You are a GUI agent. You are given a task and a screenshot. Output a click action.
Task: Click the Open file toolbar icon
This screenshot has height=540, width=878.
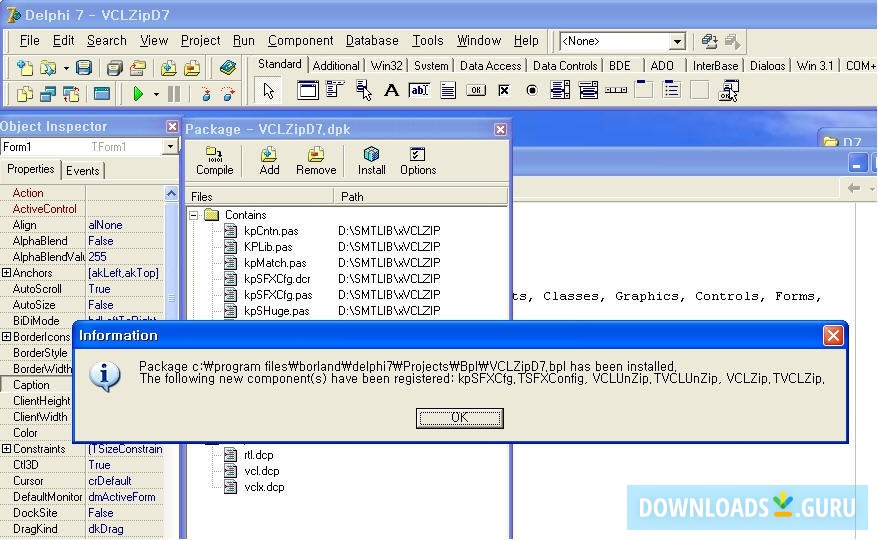[x=48, y=68]
